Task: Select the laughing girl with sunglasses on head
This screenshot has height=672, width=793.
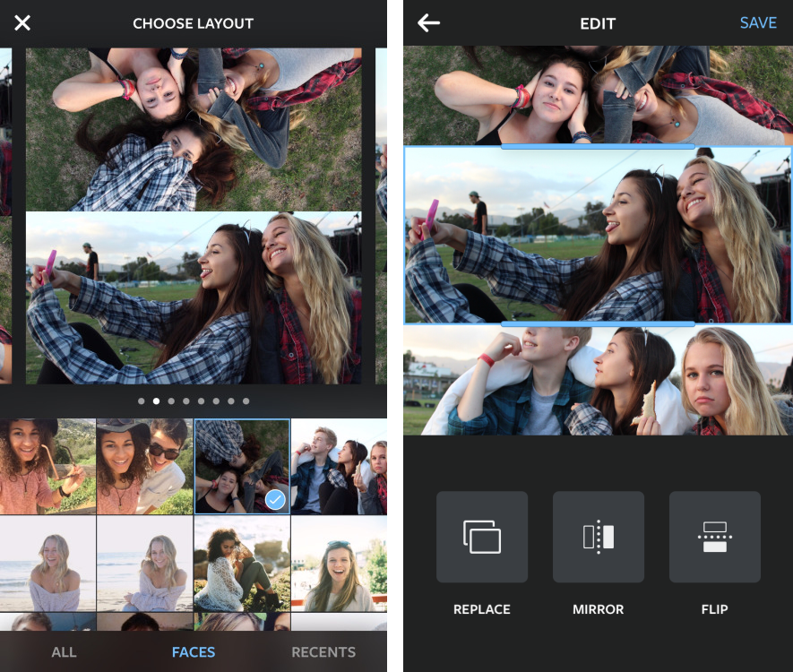Action: [x=339, y=564]
